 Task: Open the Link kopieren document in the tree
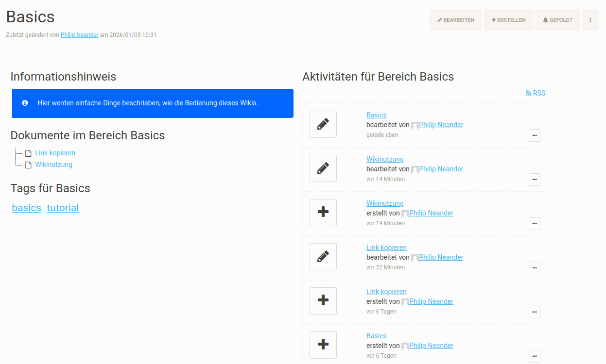point(55,153)
